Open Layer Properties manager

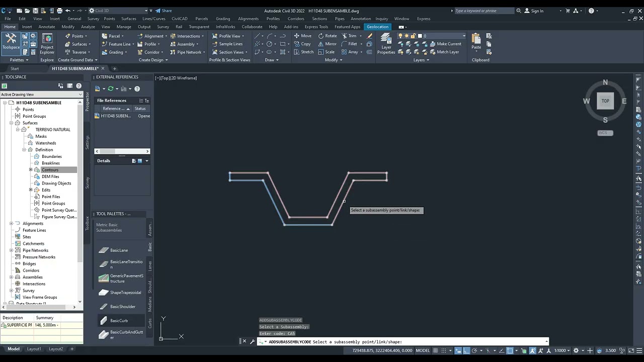[386, 44]
